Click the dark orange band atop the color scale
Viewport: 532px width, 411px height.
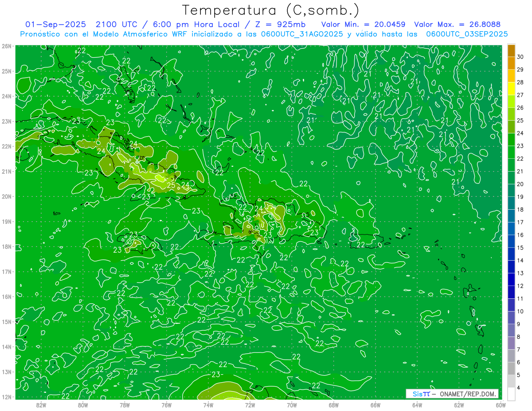point(511,51)
